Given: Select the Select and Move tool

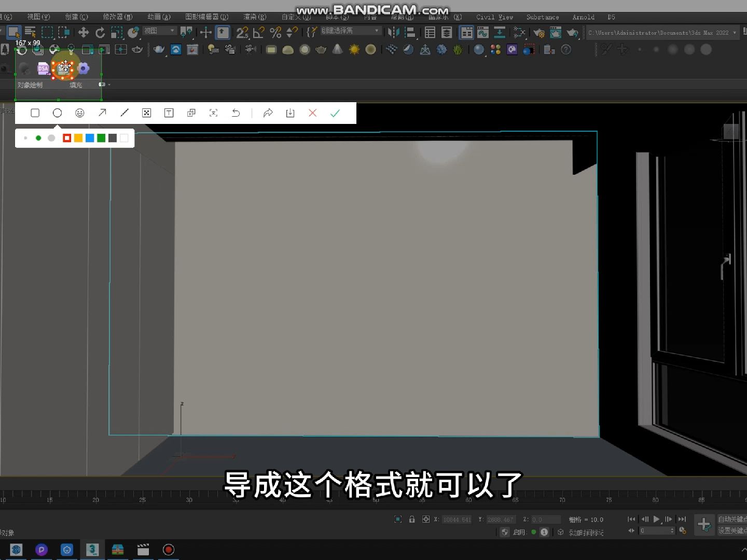Looking at the screenshot, I should [x=83, y=32].
